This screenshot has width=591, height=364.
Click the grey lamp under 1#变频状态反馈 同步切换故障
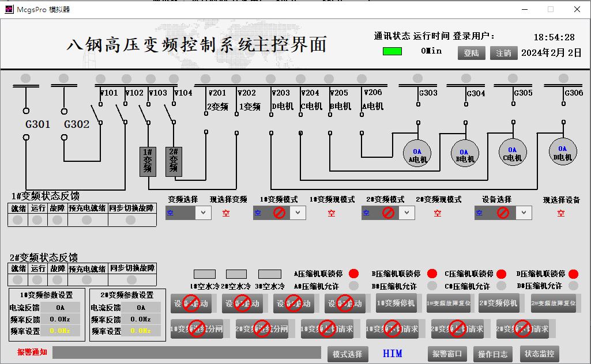[x=130, y=220]
